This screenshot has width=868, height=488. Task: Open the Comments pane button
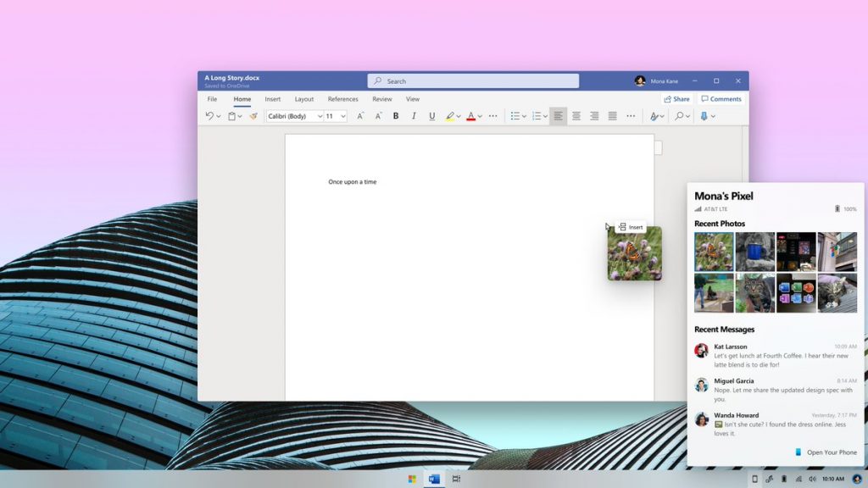click(721, 99)
